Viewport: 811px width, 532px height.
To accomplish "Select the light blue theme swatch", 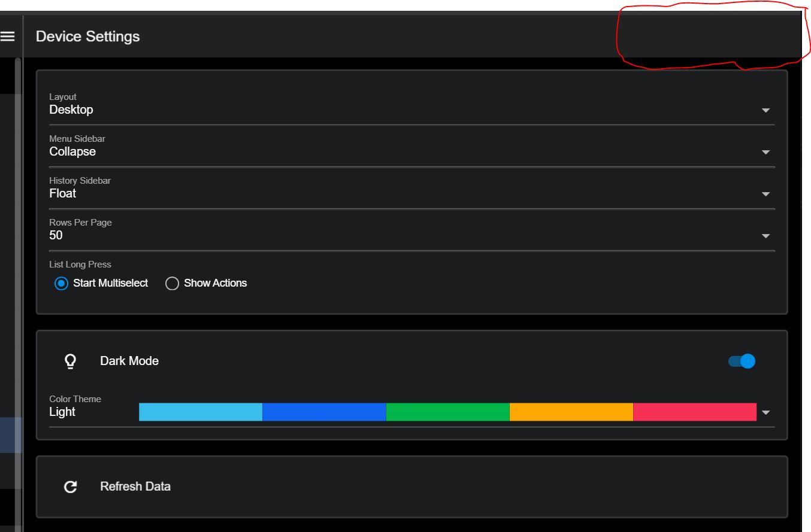I will pos(199,412).
